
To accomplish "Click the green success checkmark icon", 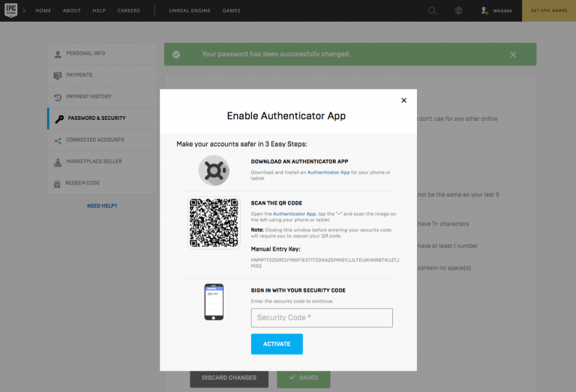I will [x=176, y=55].
